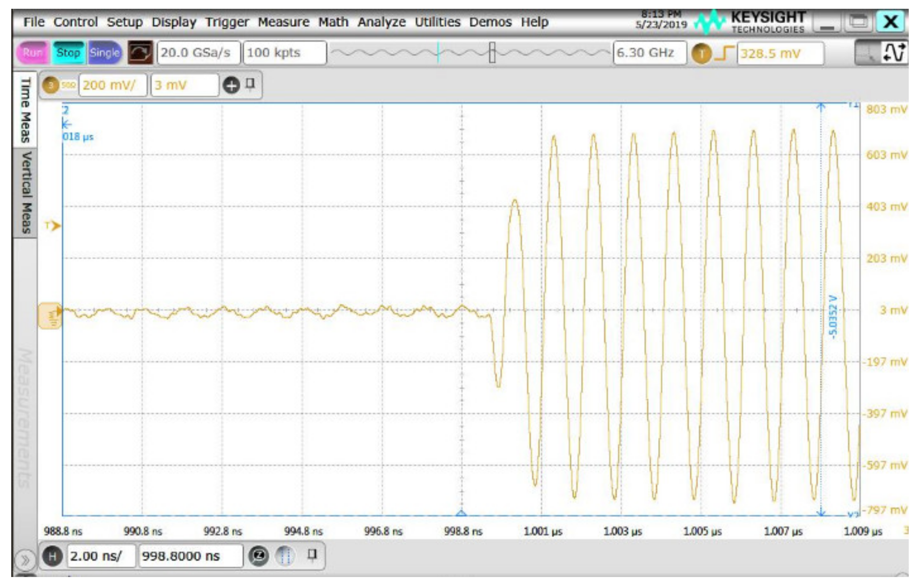919x588 pixels.
Task: Click the Analyze menu item
Action: tap(381, 22)
